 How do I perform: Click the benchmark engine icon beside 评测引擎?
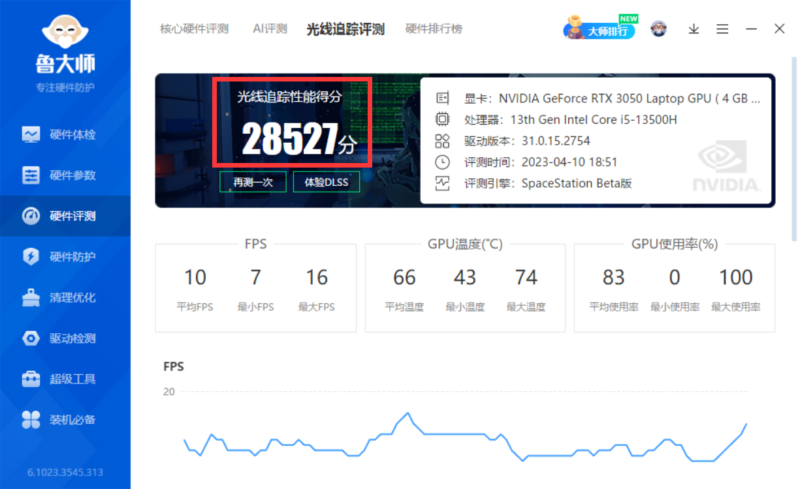(x=442, y=183)
